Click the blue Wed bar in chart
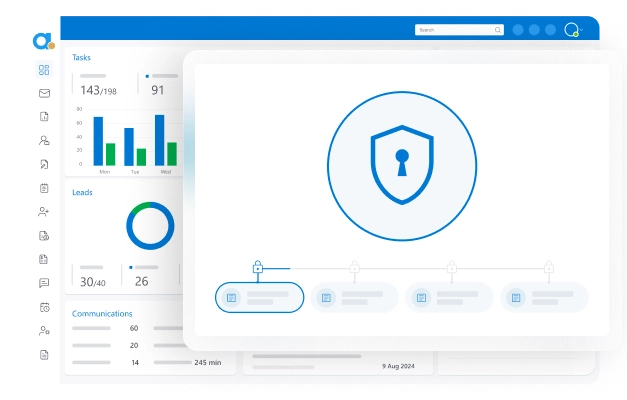Image resolution: width=627 pixels, height=400 pixels. (x=160, y=140)
